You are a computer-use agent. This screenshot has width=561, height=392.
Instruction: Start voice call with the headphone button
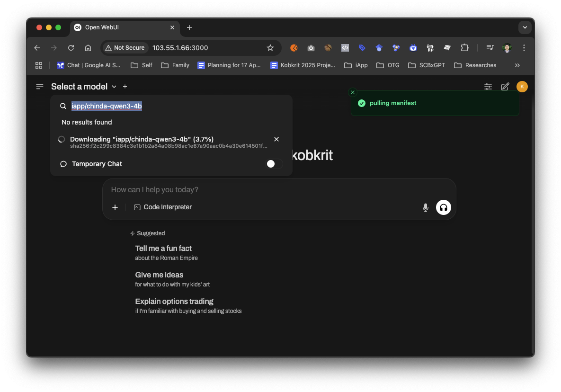[444, 207]
